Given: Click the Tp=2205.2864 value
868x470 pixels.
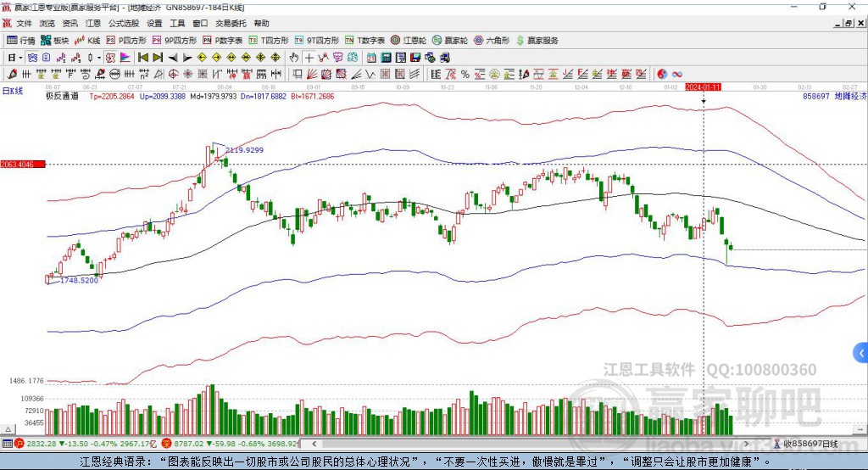Looking at the screenshot, I should (112, 96).
